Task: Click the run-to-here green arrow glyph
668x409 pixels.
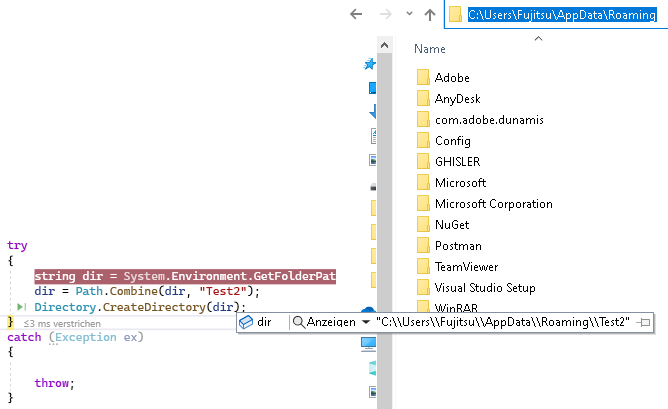Action: pos(21,307)
